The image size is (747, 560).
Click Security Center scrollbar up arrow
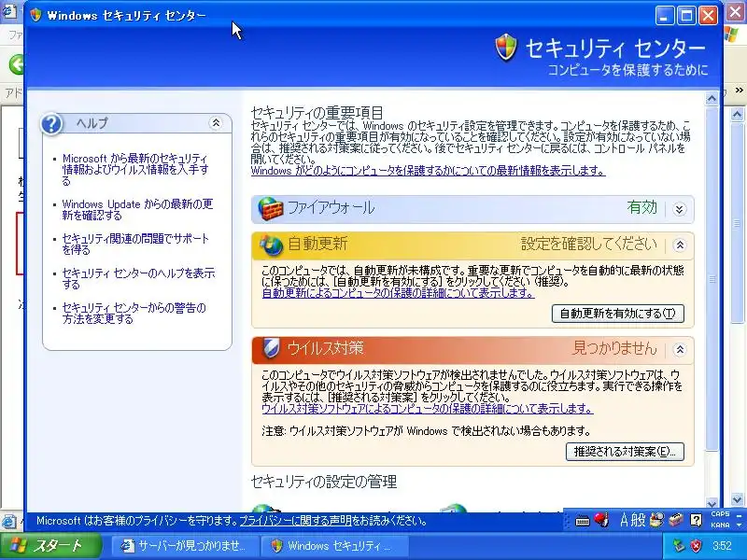coord(712,99)
